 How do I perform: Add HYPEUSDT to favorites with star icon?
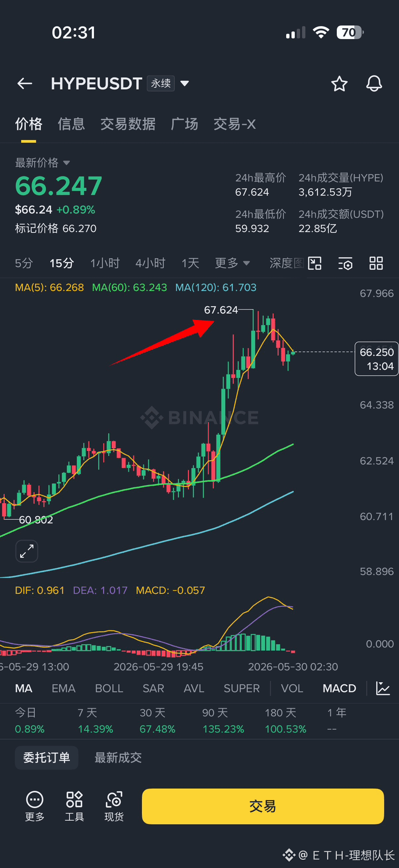pyautogui.click(x=339, y=84)
